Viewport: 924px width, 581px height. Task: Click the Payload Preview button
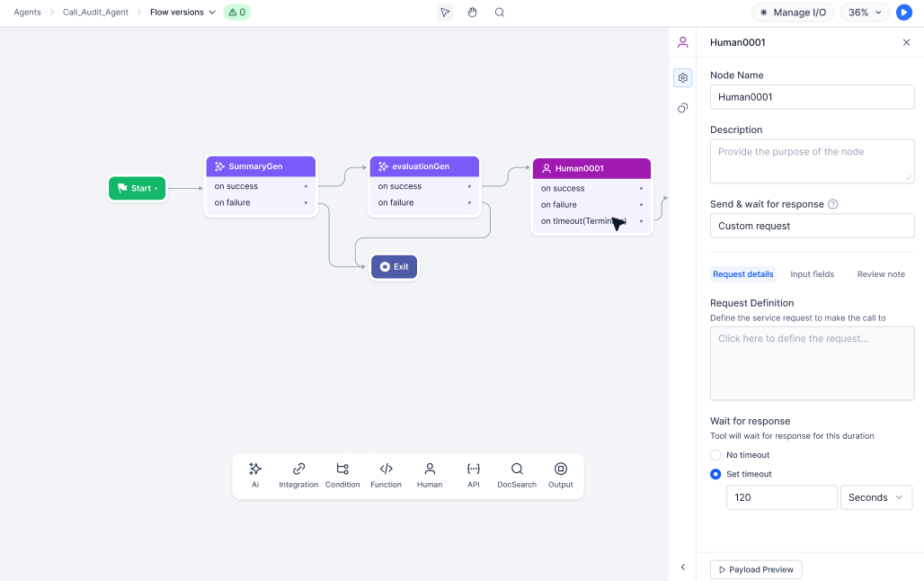coord(754,569)
